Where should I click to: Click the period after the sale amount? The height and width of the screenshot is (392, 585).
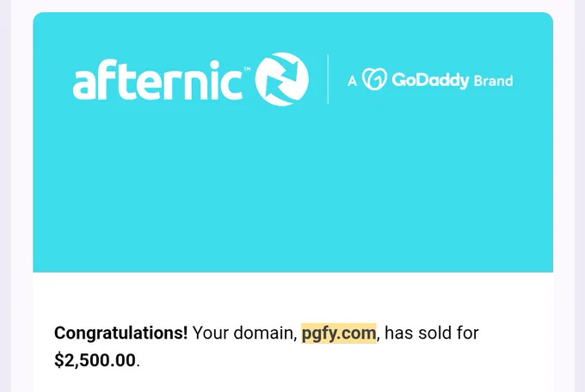138,366
